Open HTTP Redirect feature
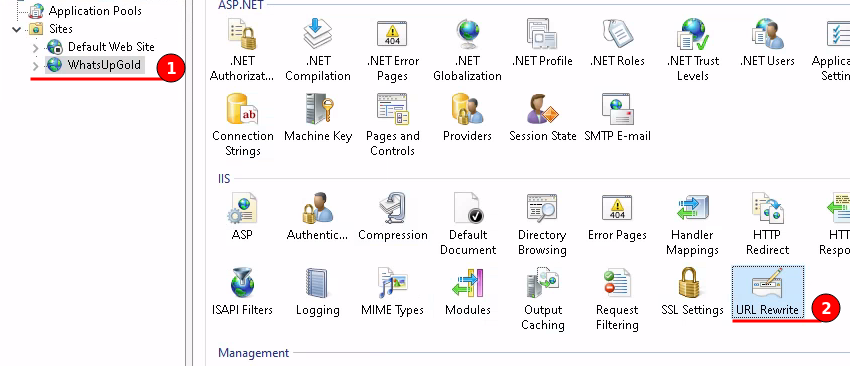The width and height of the screenshot is (850, 366). click(767, 224)
